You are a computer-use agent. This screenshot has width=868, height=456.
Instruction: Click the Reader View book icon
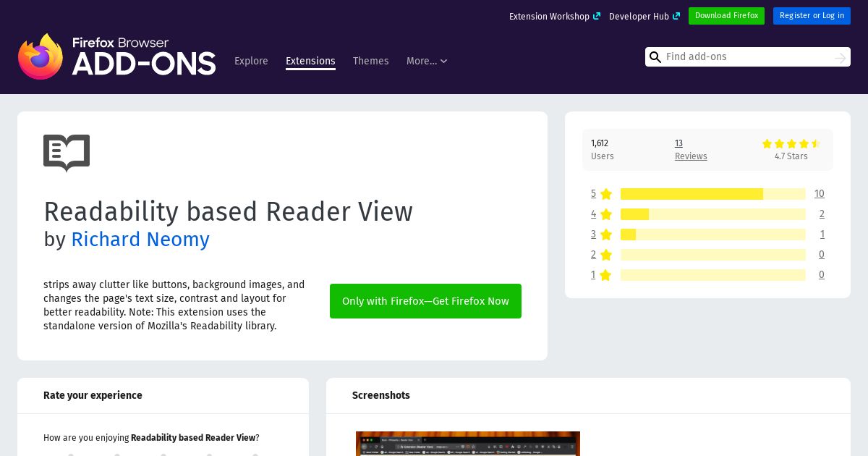(67, 153)
